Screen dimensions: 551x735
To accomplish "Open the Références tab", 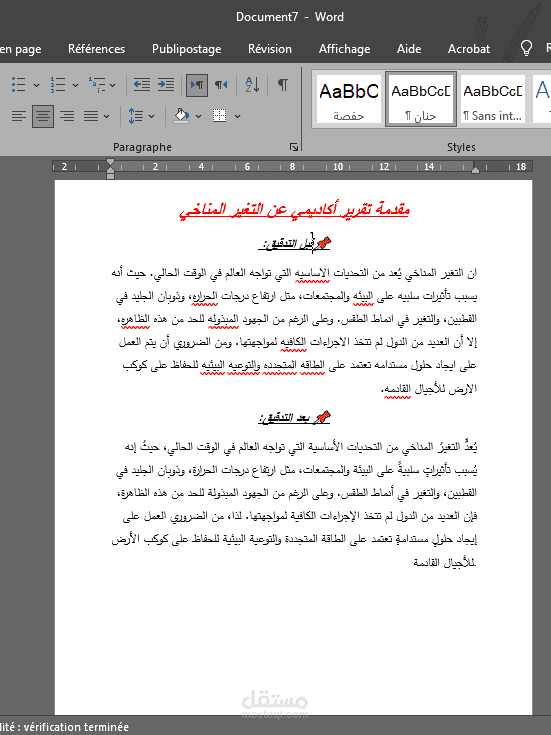I will pyautogui.click(x=97, y=49).
